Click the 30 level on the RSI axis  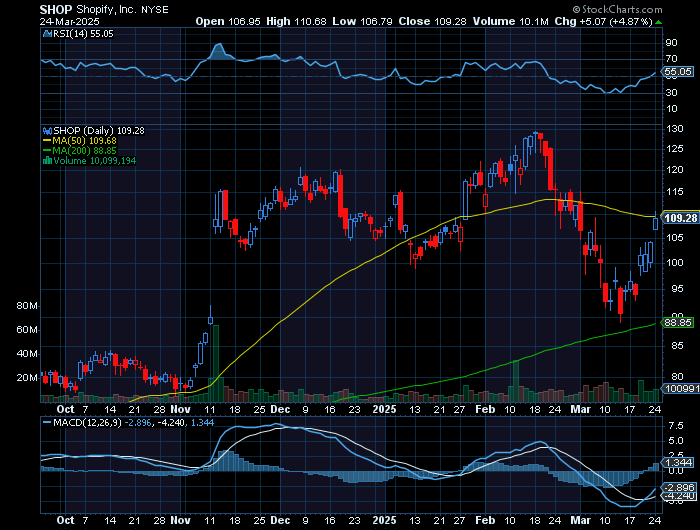tap(671, 92)
